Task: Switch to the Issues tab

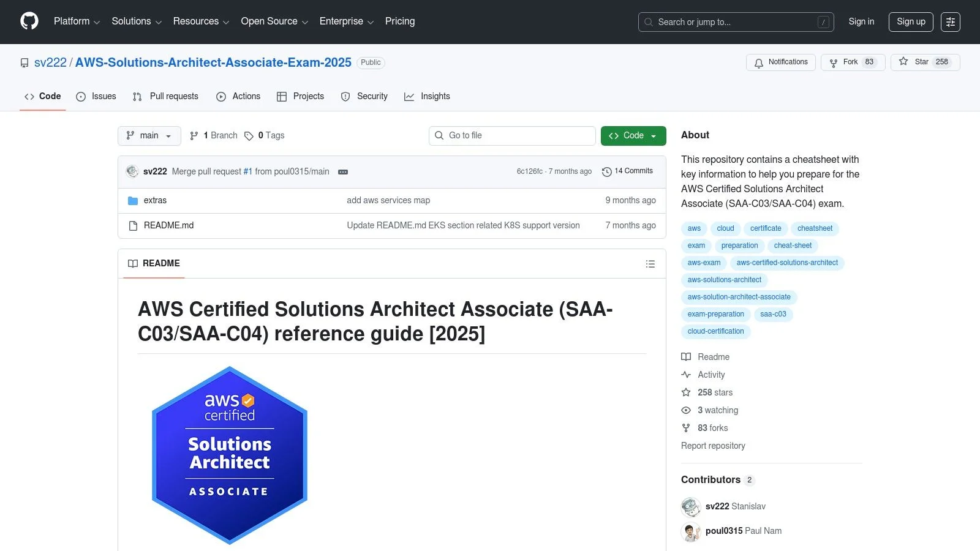Action: click(96, 97)
